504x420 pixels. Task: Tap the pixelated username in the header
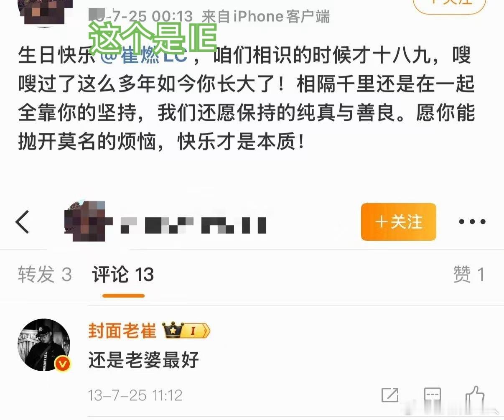[x=193, y=225]
